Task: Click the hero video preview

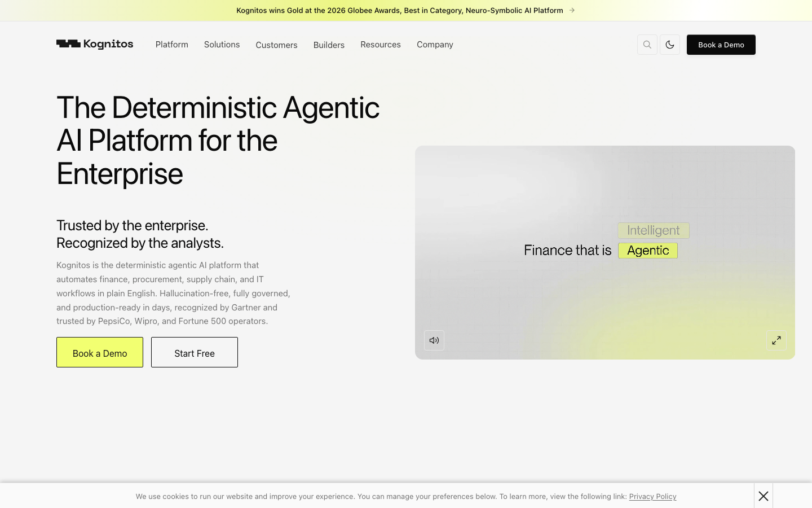Action: click(x=605, y=252)
